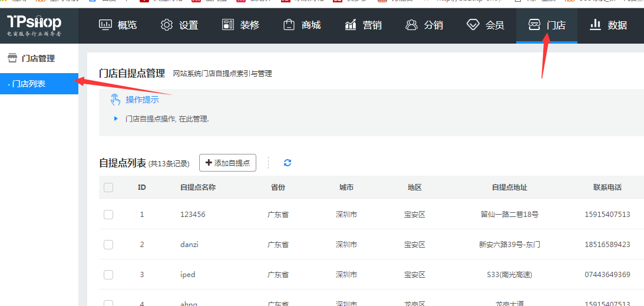The height and width of the screenshot is (306, 644).
Task: Collapse the 操作提示 tips section
Action: 142,100
